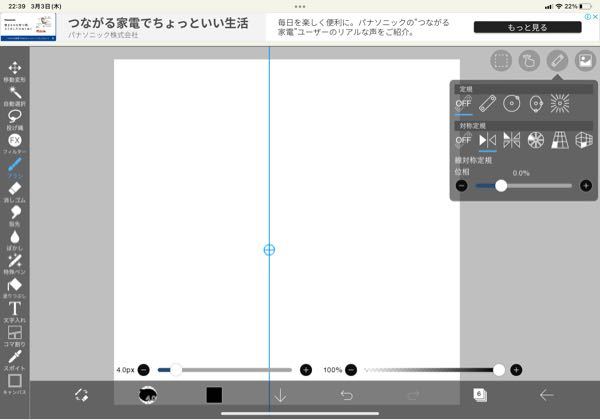
Task: Increase phase with plus button
Action: (586, 186)
